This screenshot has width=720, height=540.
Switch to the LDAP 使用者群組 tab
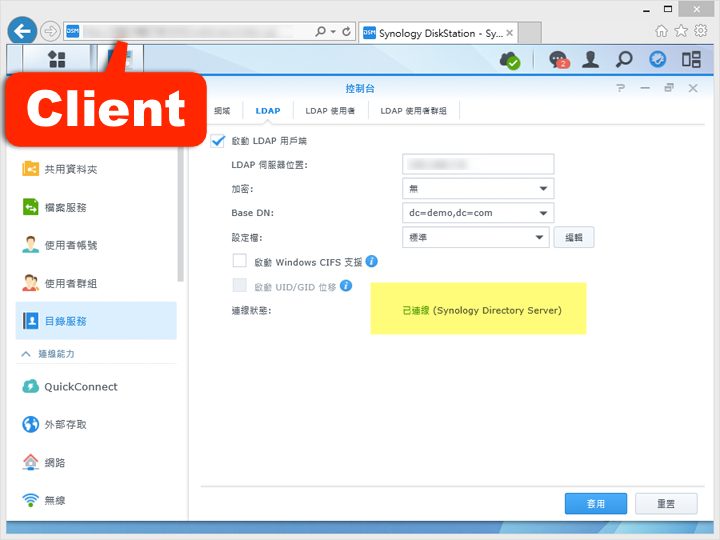[413, 111]
